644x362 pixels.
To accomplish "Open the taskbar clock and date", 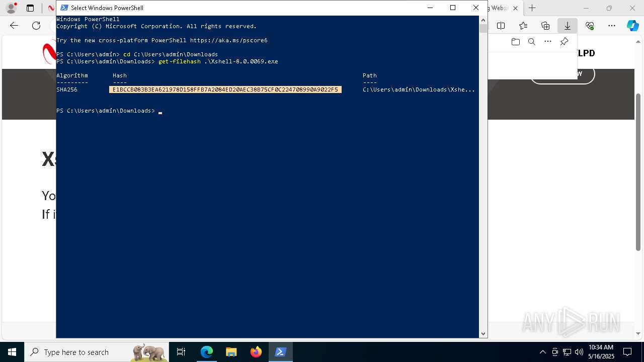I will click(x=601, y=352).
